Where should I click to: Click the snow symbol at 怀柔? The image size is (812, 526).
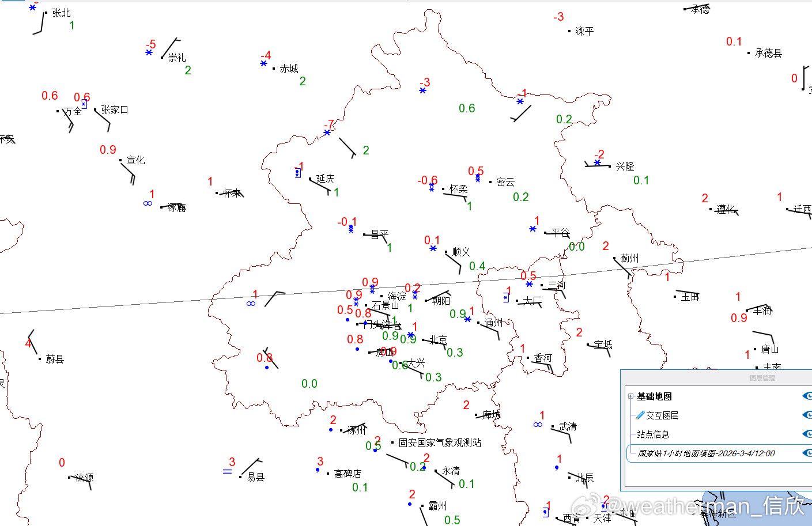tap(430, 188)
